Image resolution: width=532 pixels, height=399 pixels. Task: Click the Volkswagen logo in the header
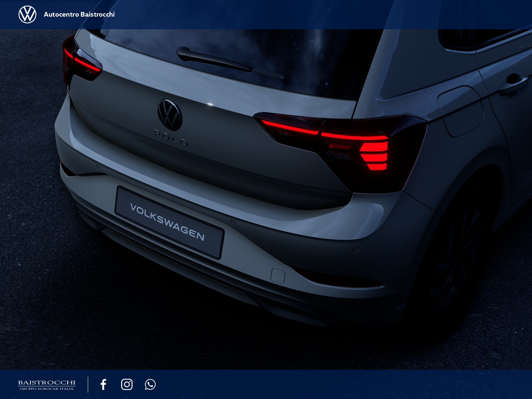click(x=27, y=15)
